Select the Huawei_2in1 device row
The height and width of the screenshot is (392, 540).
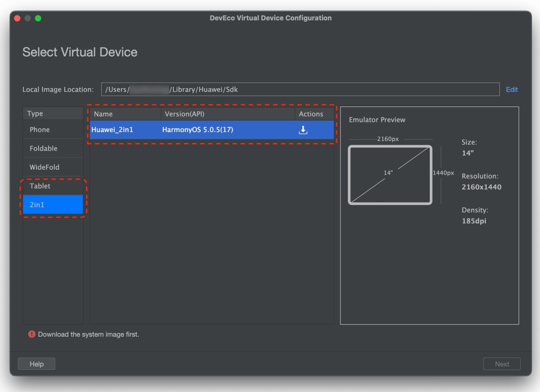click(112, 130)
